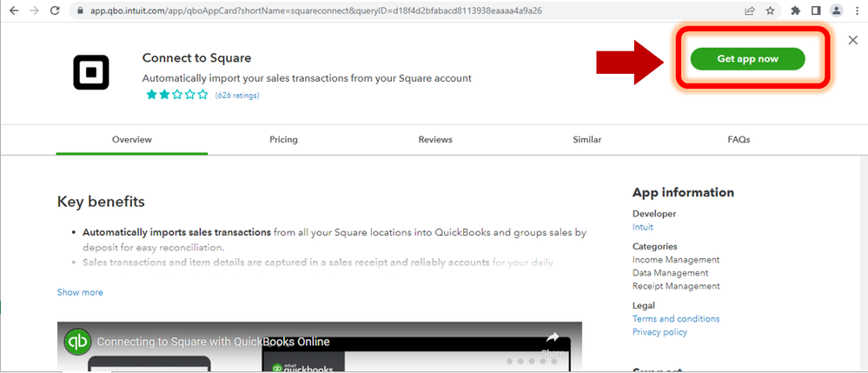This screenshot has height=373, width=868.
Task: Bookmark this page with the star icon
Action: [x=770, y=10]
